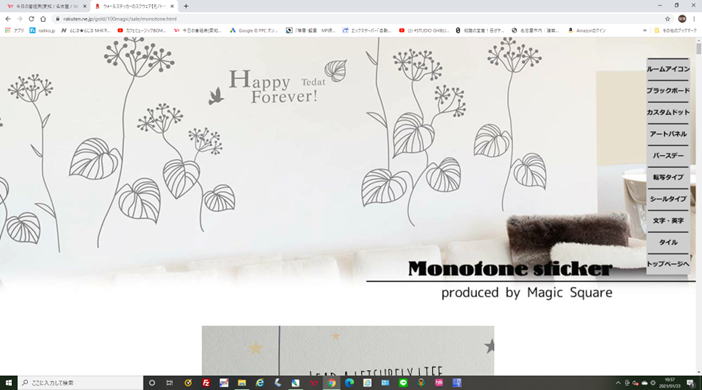Expand the bookmarks overflow chevron
The width and height of the screenshot is (702, 390).
tap(645, 30)
